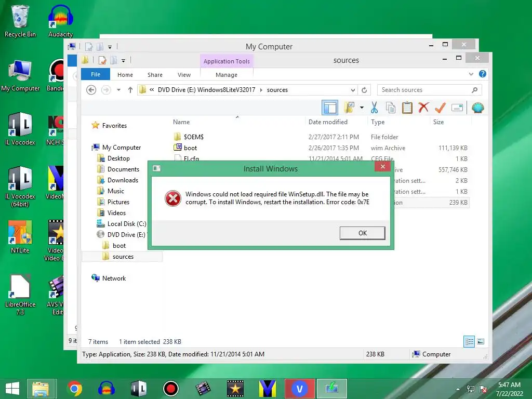This screenshot has height=399, width=532.
Task: Open the Start button on taskbar
Action: (12, 389)
